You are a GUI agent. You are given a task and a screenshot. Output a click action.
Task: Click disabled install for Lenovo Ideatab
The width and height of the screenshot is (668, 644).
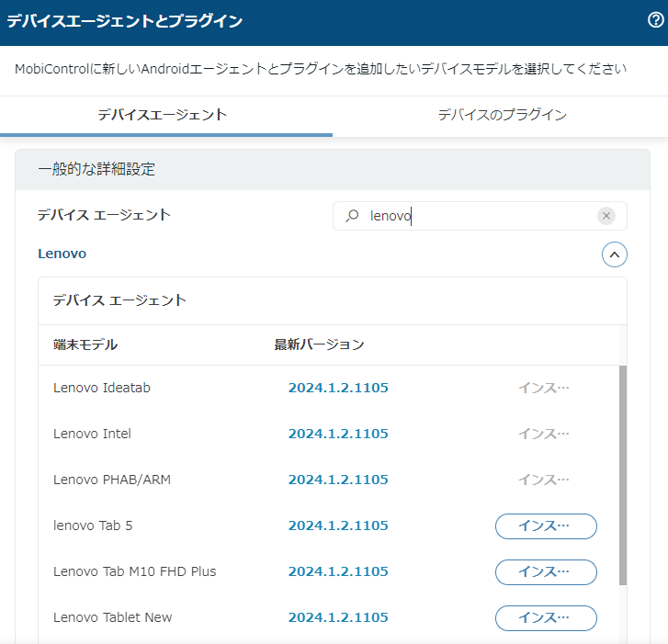(x=544, y=388)
